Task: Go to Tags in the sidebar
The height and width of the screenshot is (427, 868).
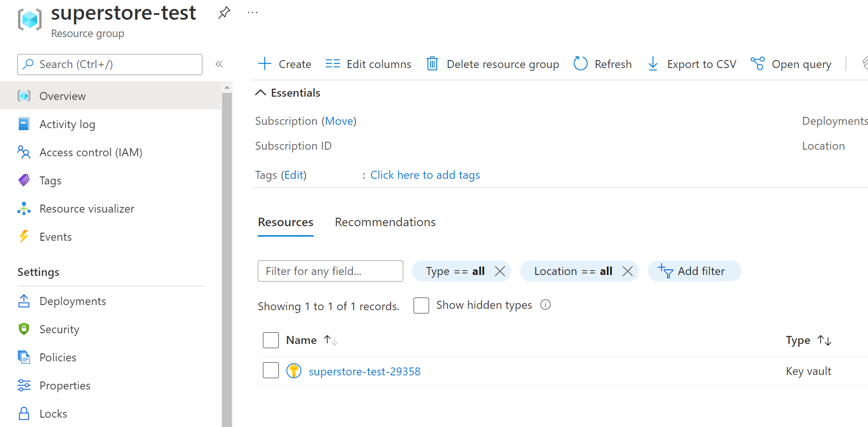Action: (50, 181)
